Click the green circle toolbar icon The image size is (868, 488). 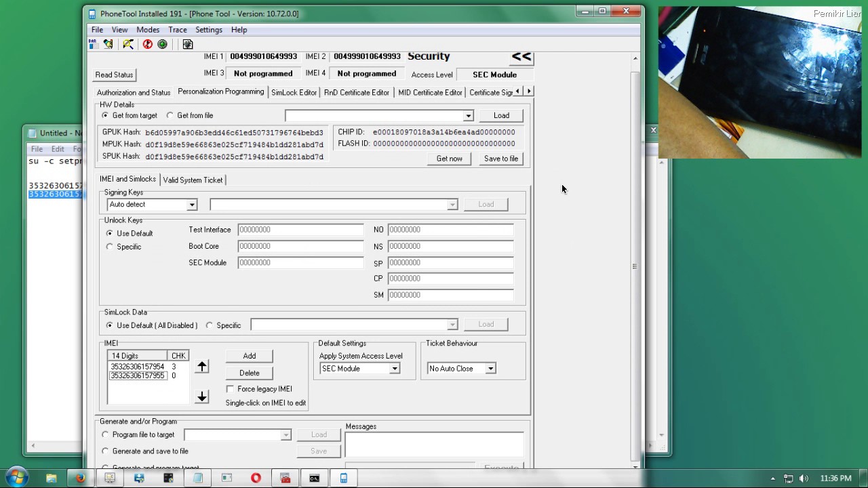coord(162,44)
